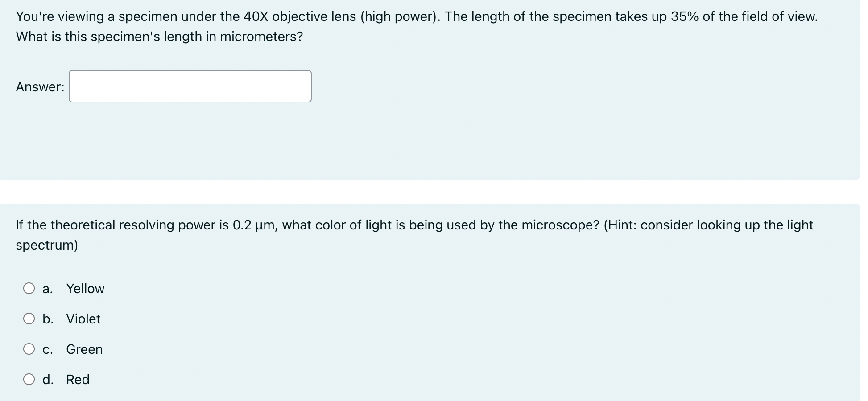Select the radio button for option a Yellow
Image resolution: width=868 pixels, height=401 pixels.
tap(29, 288)
